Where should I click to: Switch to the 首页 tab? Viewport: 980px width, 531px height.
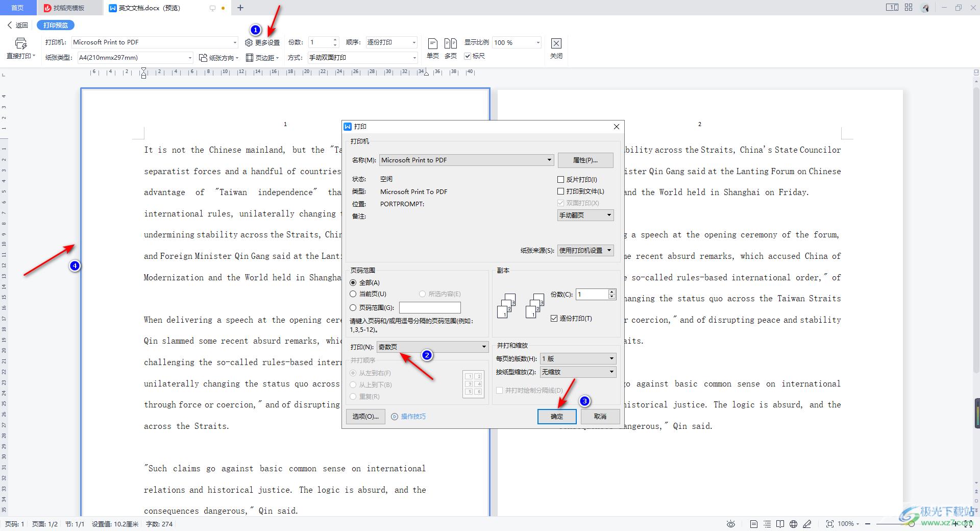point(18,8)
